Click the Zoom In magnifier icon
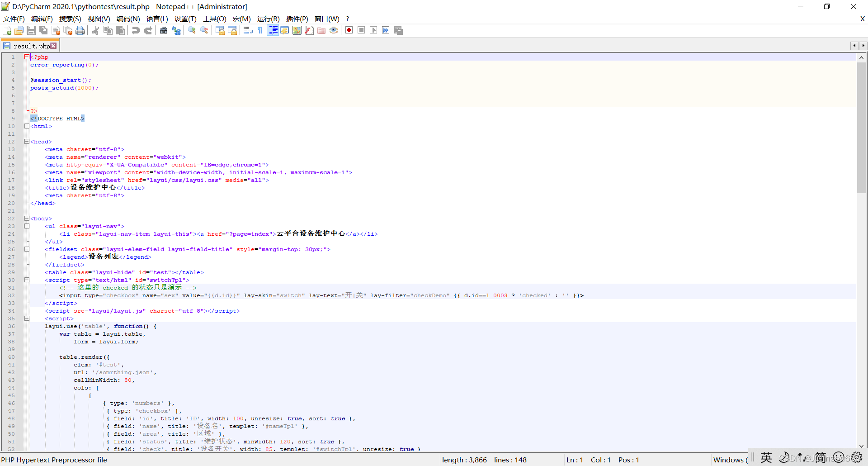The width and height of the screenshot is (868, 466). click(x=192, y=30)
